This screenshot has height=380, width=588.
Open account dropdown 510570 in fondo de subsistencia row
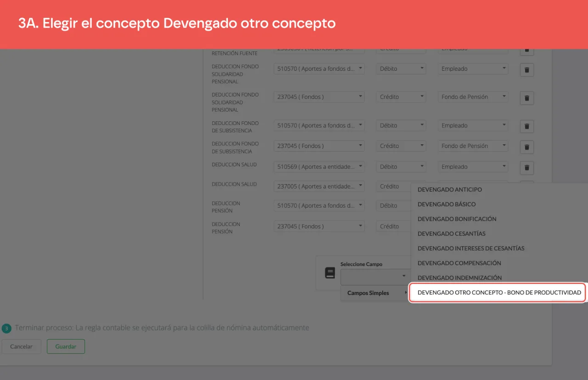coord(319,125)
